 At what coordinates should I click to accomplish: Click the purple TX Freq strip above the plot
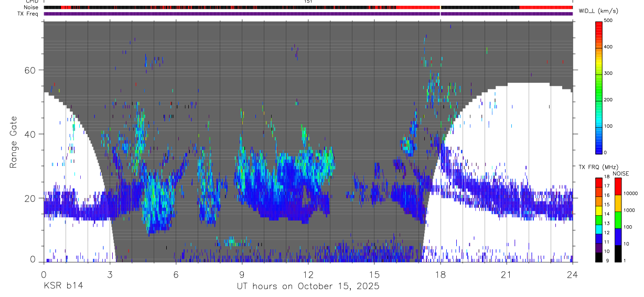[308, 14]
